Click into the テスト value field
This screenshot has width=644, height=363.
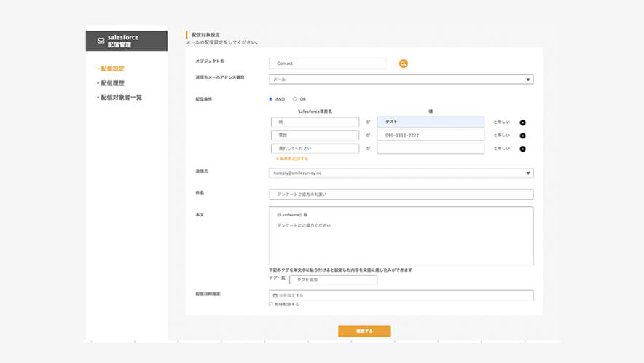click(431, 122)
